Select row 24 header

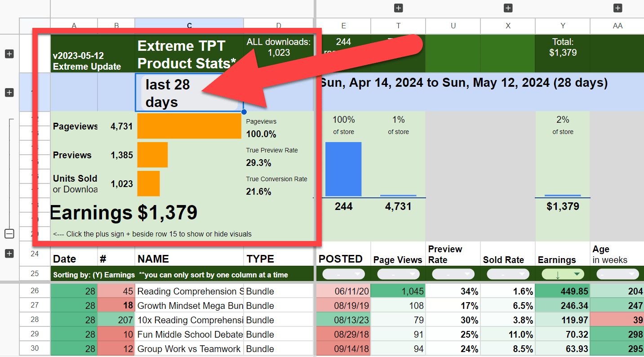point(35,254)
